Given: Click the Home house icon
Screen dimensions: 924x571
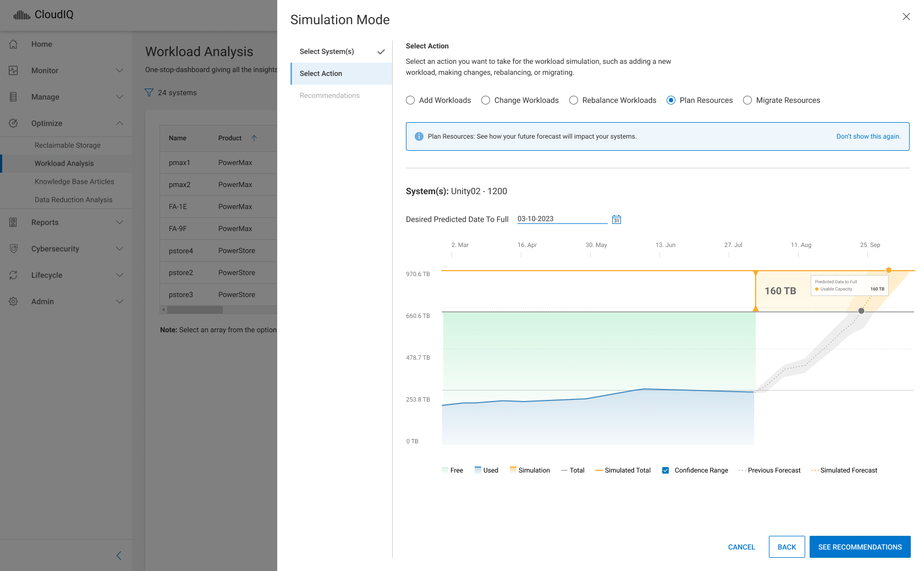Looking at the screenshot, I should pos(14,44).
